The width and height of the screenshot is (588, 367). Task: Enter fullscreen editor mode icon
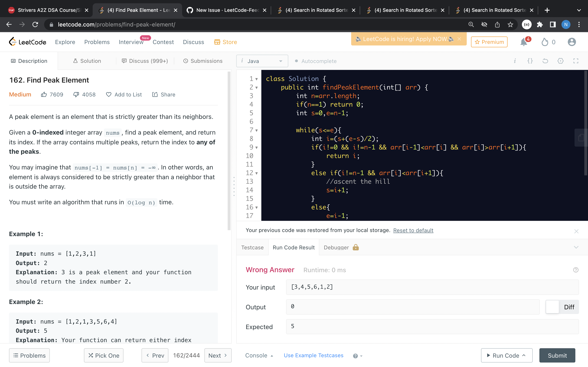(x=576, y=61)
